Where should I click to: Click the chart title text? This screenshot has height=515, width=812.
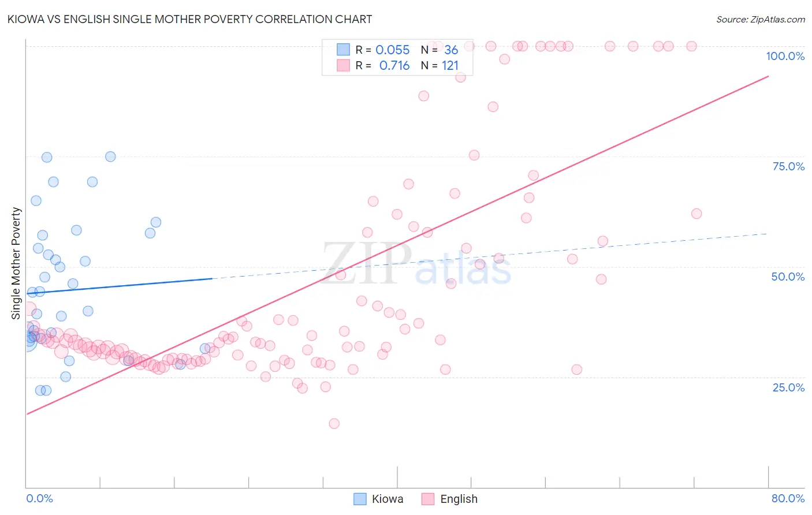pyautogui.click(x=189, y=19)
